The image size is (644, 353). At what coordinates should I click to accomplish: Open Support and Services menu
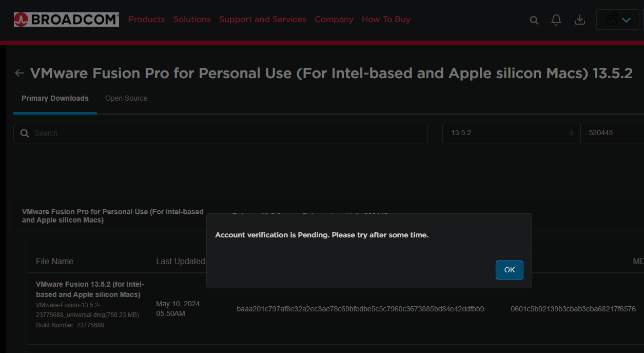point(263,20)
